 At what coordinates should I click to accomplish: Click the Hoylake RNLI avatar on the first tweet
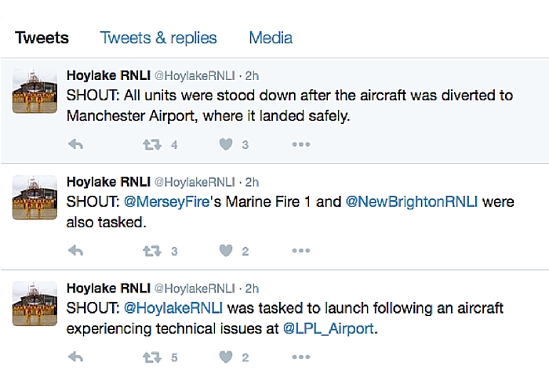tap(35, 91)
